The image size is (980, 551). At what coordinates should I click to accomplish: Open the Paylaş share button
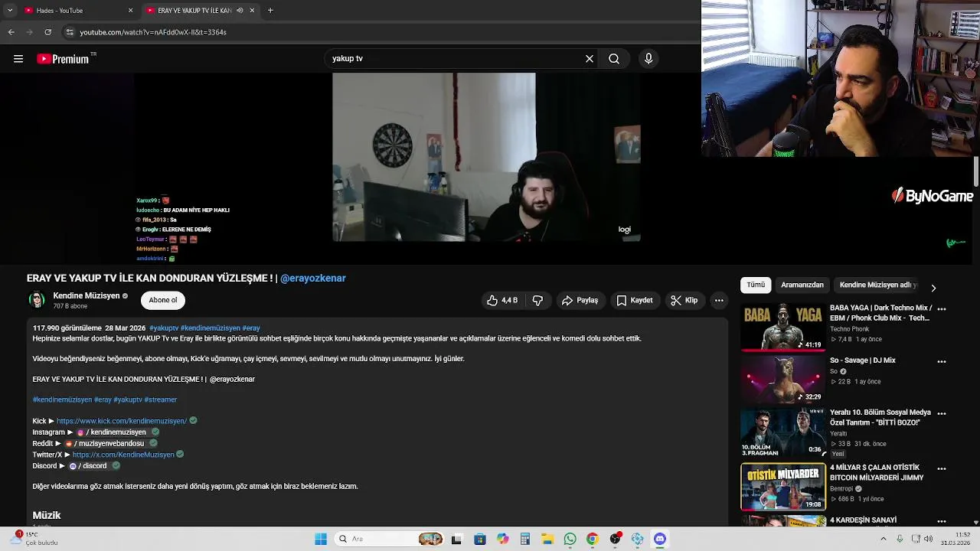coord(580,301)
